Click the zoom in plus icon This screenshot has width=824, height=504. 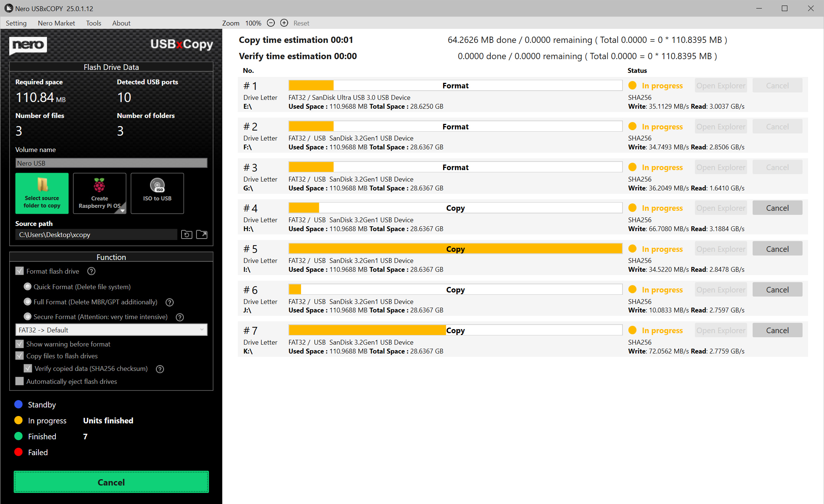coord(284,23)
